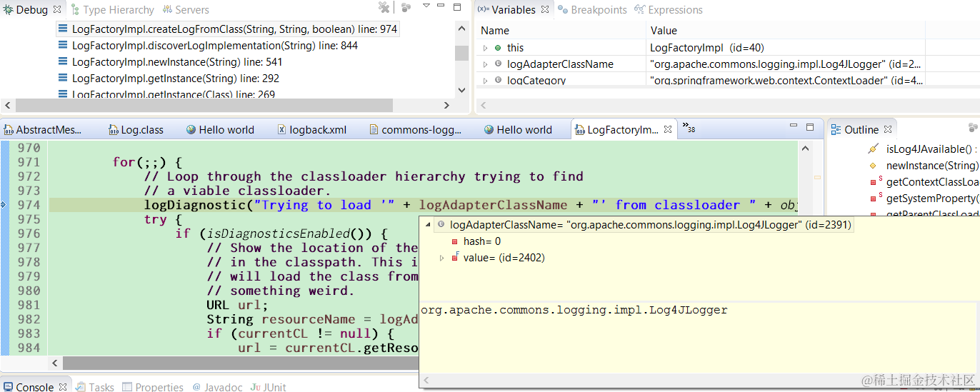Open the AbstractMes... editor tab
This screenshot has height=392, width=980.
click(x=43, y=130)
